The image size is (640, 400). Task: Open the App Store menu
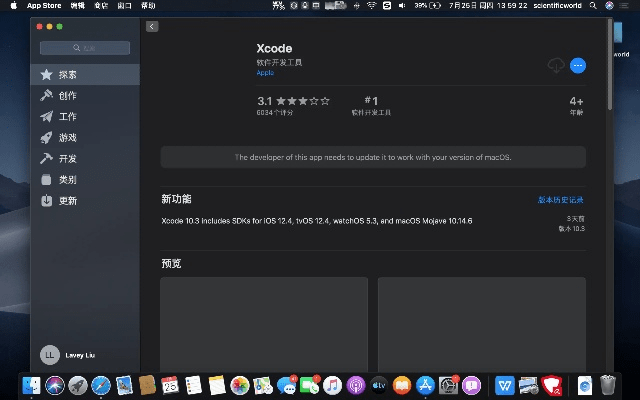[44, 6]
